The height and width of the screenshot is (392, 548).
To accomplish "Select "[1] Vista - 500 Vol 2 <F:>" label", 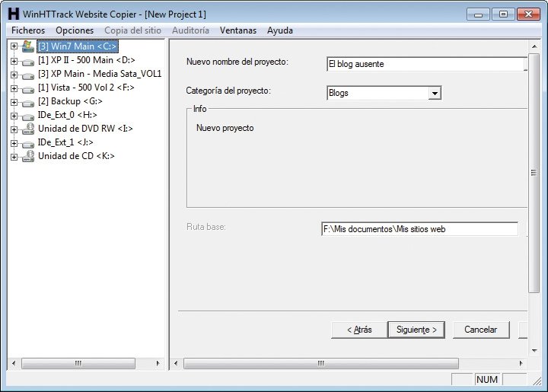I will (x=86, y=88).
